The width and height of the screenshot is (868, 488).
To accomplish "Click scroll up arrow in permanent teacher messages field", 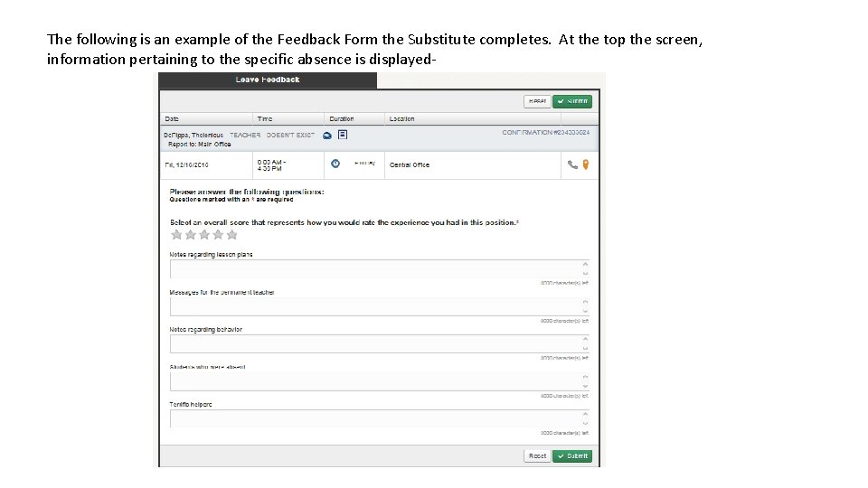I will (x=585, y=302).
